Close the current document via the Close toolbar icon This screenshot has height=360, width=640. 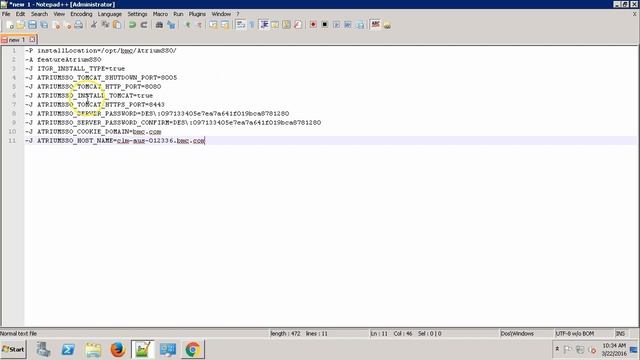pyautogui.click(x=56, y=25)
